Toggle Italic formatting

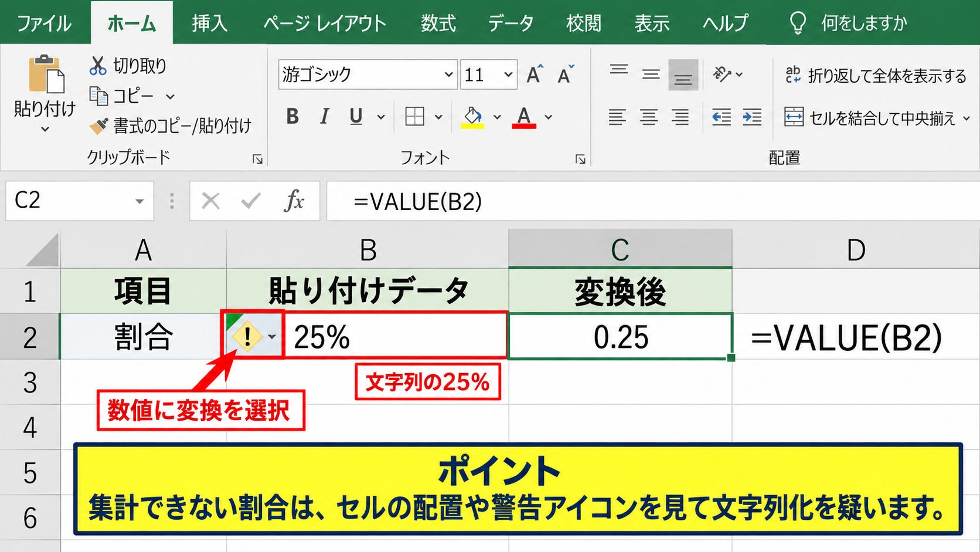(x=324, y=117)
